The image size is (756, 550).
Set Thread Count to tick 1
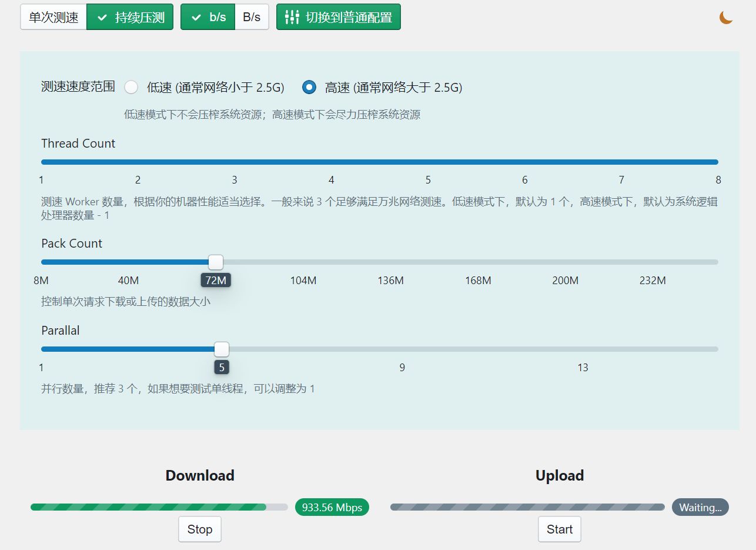tap(41, 180)
